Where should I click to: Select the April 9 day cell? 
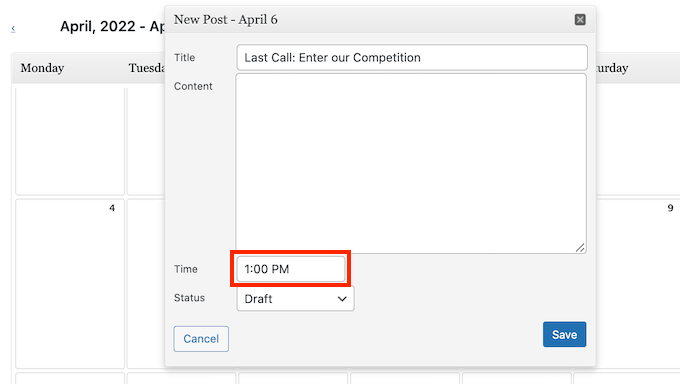[x=638, y=284]
